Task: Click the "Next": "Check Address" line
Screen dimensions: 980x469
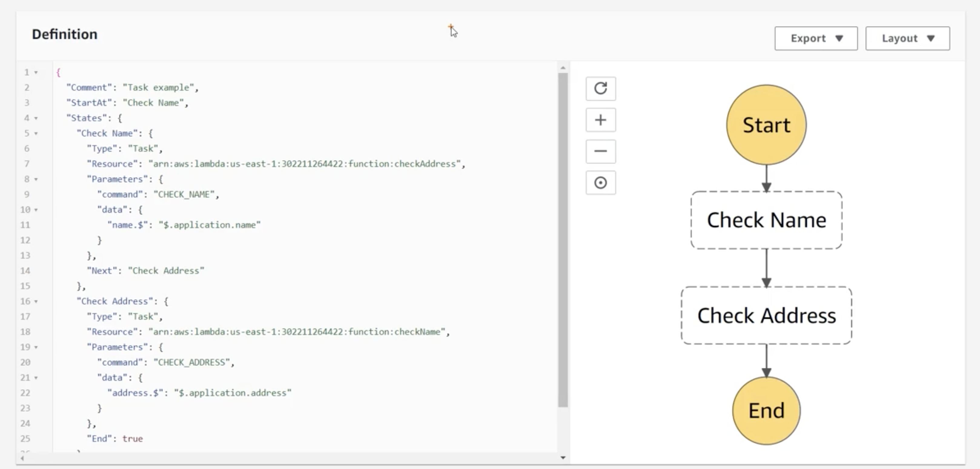Action: (x=145, y=271)
